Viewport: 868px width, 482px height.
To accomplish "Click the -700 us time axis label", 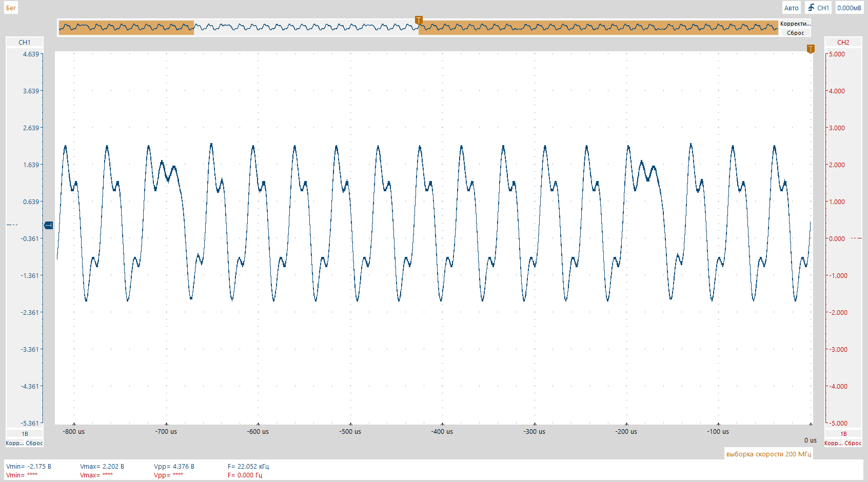I will click(166, 431).
